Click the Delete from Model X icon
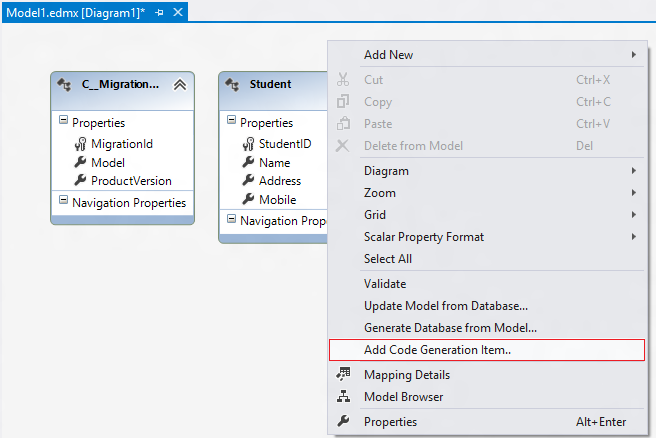The image size is (656, 438). pyautogui.click(x=343, y=146)
